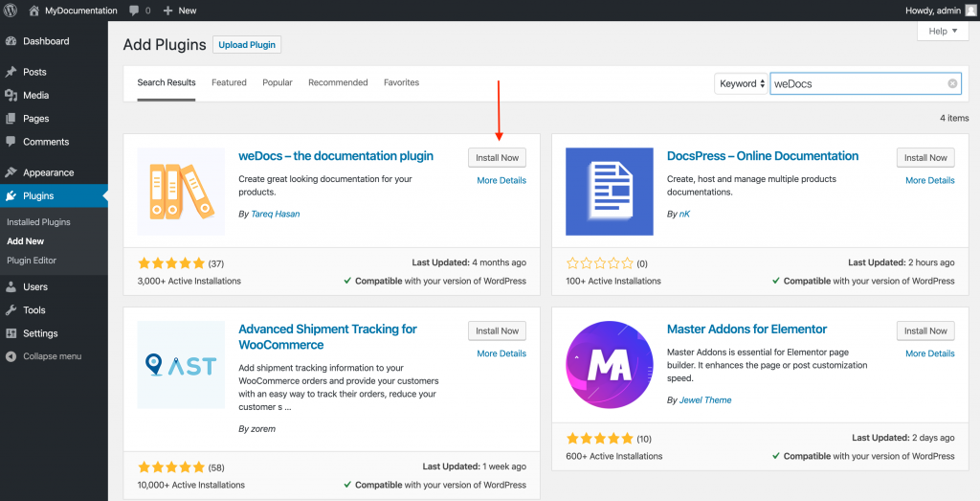
Task: Click Master Addons five-star rating
Action: pos(599,439)
